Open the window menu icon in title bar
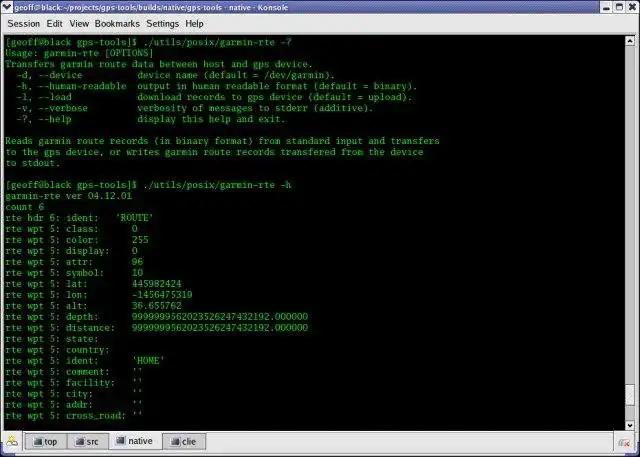 7,7
